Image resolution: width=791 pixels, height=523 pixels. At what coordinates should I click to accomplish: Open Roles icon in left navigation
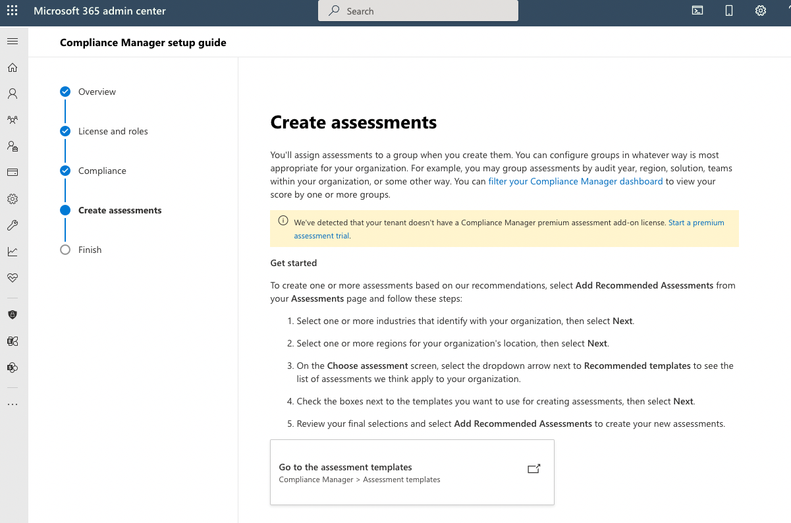[13, 146]
